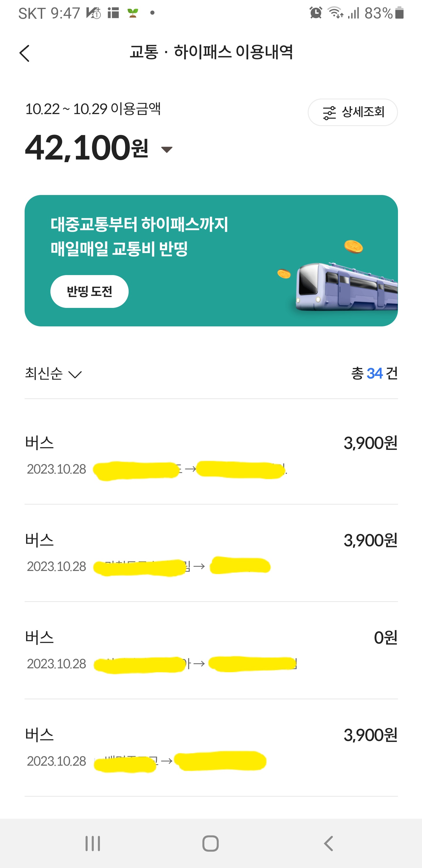This screenshot has width=422, height=868.
Task: Tap the green sprout notification icon
Action: click(x=133, y=13)
